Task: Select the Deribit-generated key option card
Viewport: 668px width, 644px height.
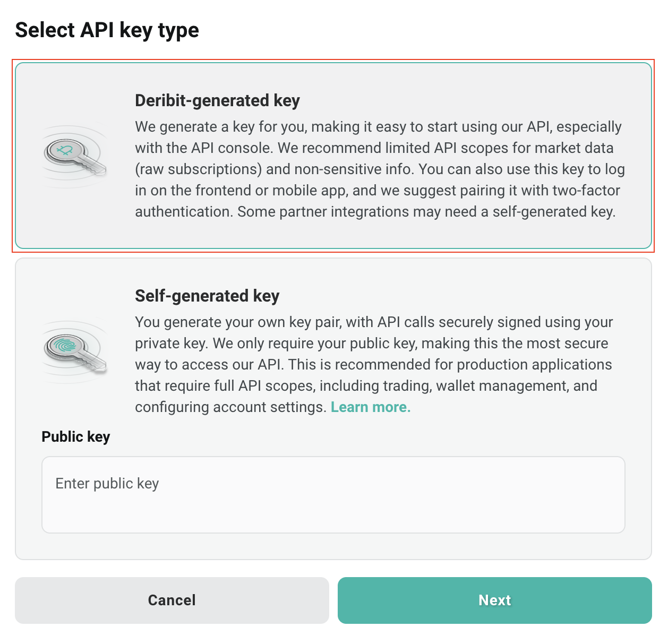Action: (333, 156)
